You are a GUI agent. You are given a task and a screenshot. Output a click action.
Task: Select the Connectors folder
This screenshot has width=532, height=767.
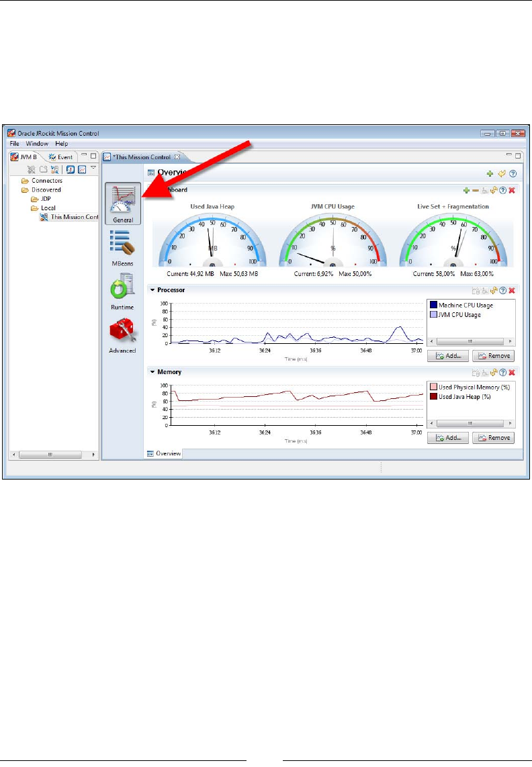tap(42, 181)
